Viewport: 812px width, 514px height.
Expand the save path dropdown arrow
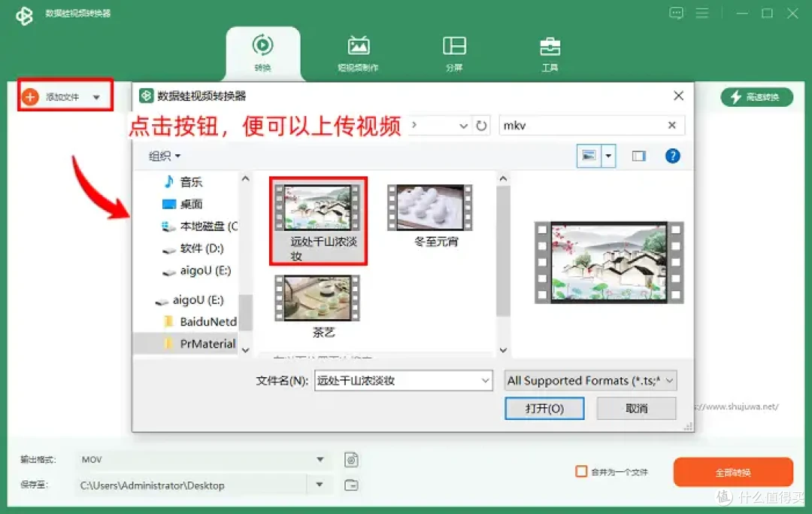[320, 485]
